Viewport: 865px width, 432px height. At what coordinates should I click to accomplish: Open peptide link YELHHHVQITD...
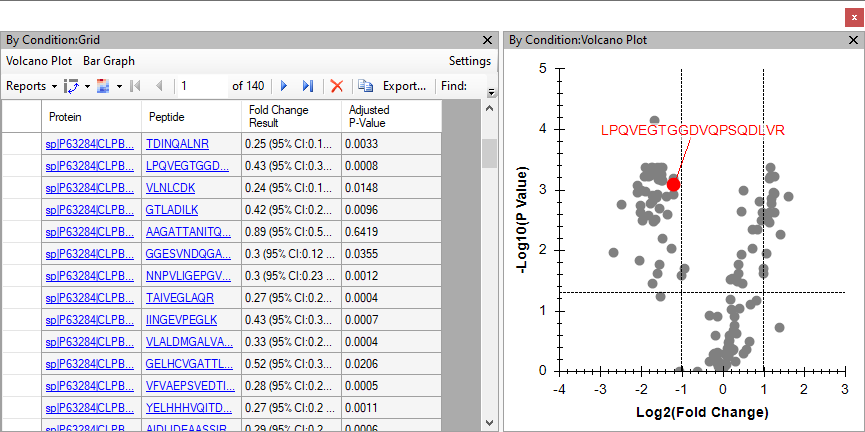(x=189, y=408)
